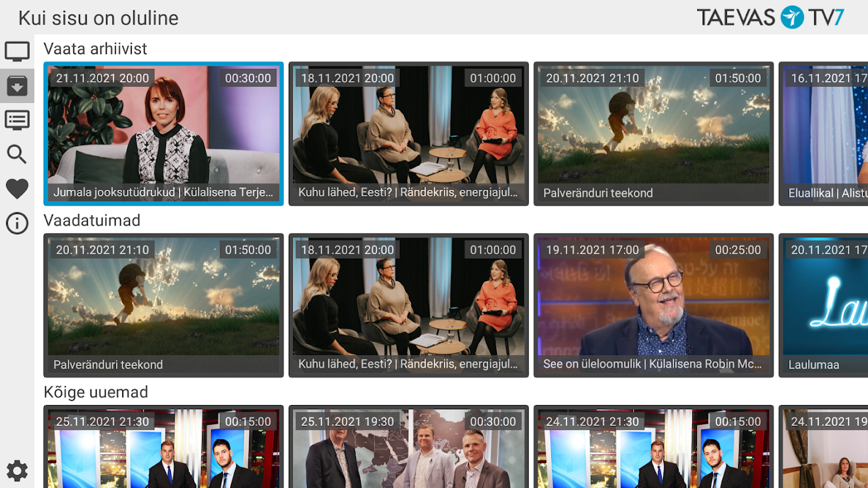
Task: Open the newest video dated 25.11.2021 21:30
Action: click(x=164, y=447)
